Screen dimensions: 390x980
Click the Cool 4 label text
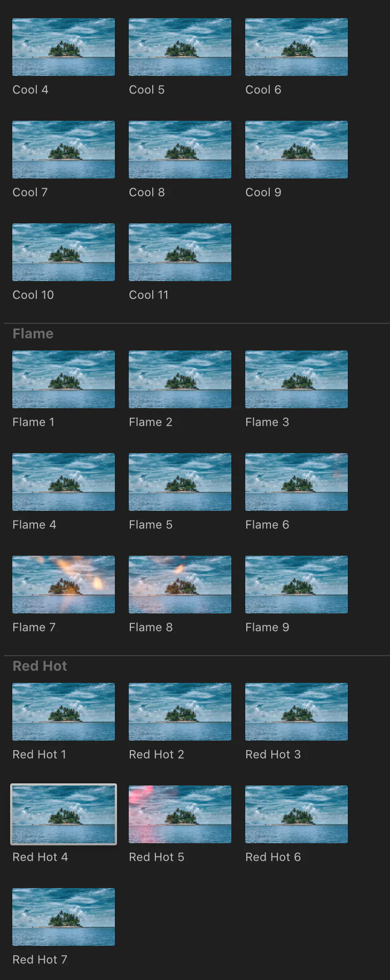pyautogui.click(x=30, y=90)
